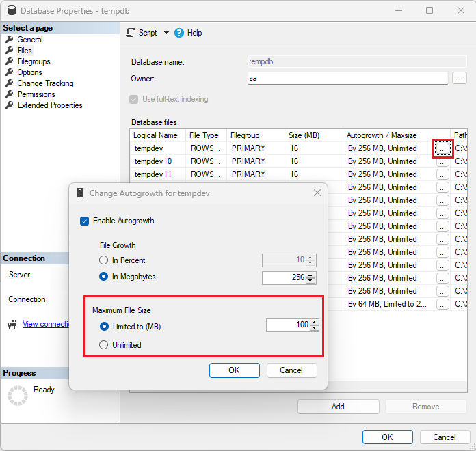Open autogrowth settings for tempdev10 row
This screenshot has height=451, width=476.
click(442, 163)
